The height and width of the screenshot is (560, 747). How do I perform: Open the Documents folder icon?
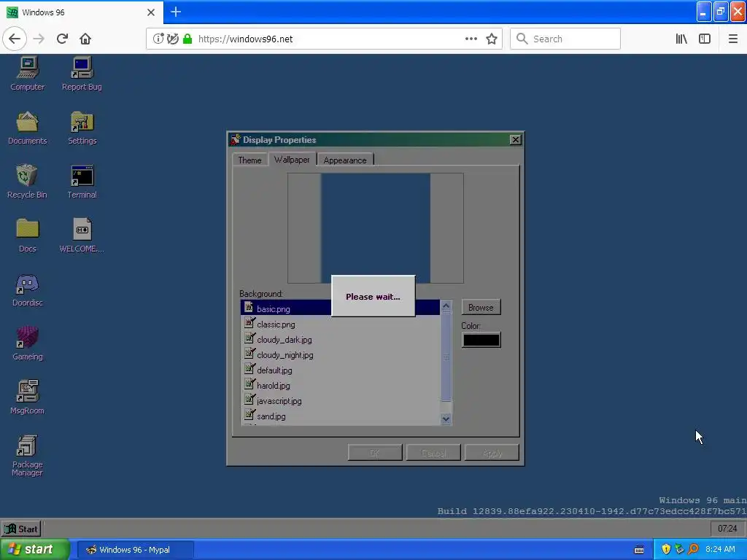pos(27,128)
